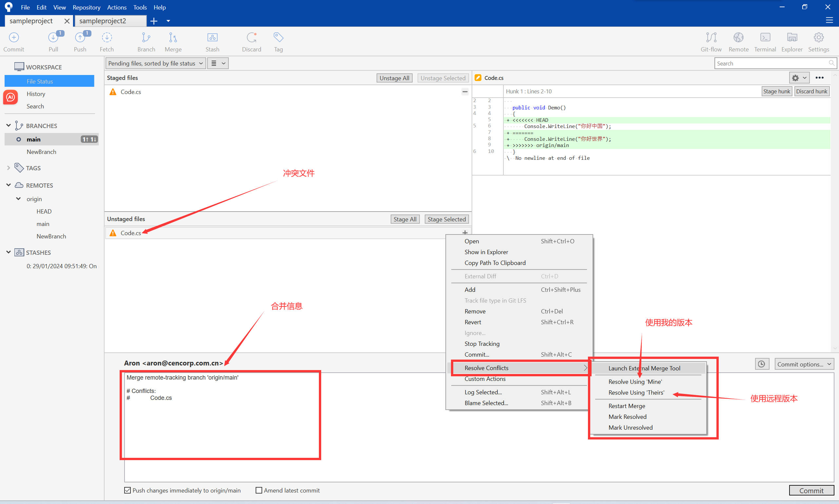Image resolution: width=839 pixels, height=504 pixels.
Task: Open the Pending files sorting dropdown
Action: (x=155, y=63)
